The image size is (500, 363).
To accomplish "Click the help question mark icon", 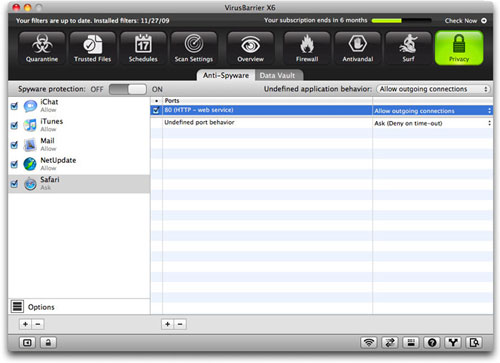I will click(x=432, y=342).
